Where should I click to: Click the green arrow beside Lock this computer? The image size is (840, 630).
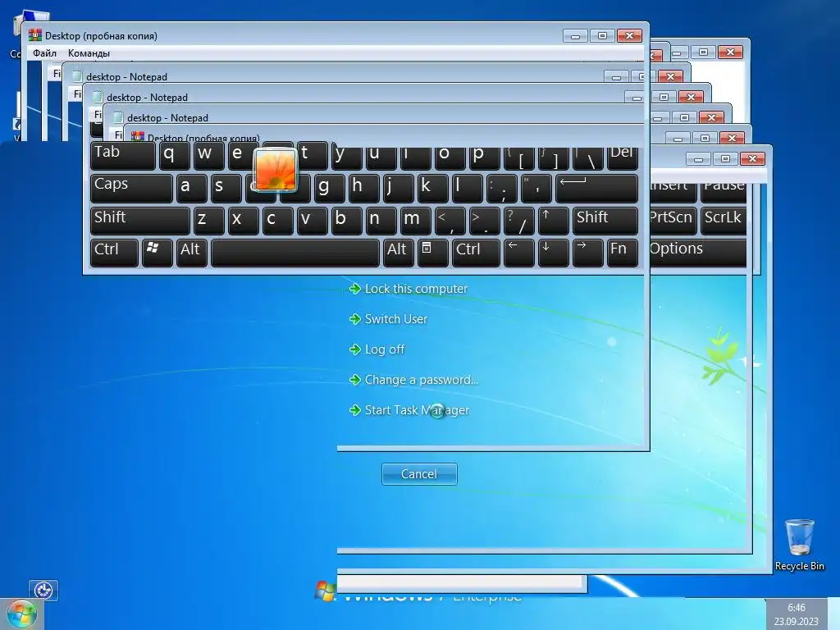[x=354, y=289]
